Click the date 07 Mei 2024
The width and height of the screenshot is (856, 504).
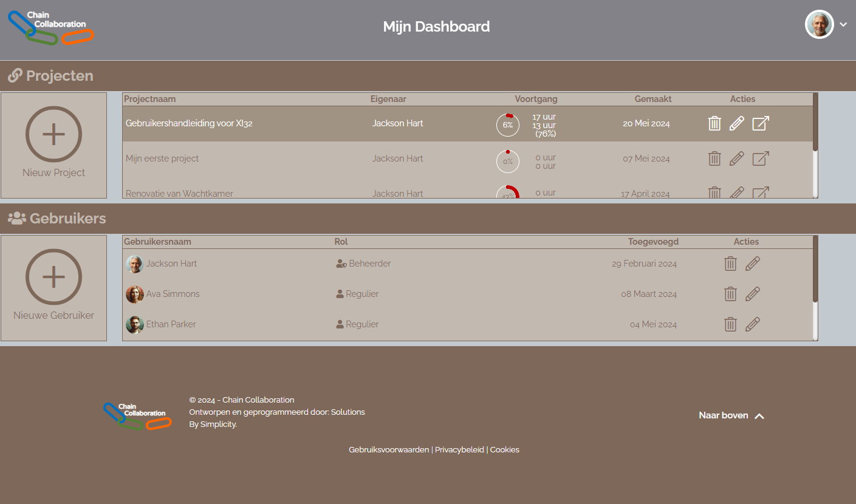[x=646, y=158]
